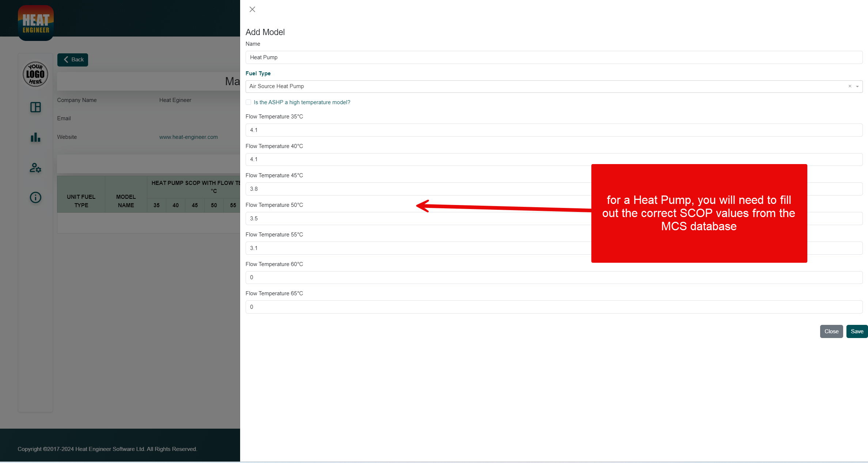The width and height of the screenshot is (868, 463).
Task: Expand the Fuel Type dropdown arrow
Action: [x=857, y=87]
